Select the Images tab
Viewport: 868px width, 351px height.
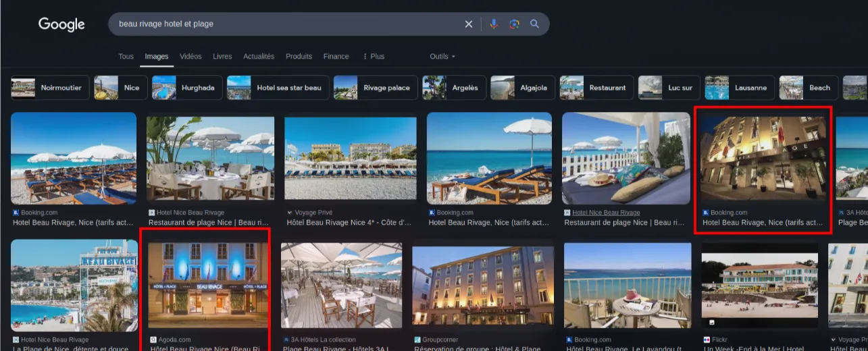point(157,57)
